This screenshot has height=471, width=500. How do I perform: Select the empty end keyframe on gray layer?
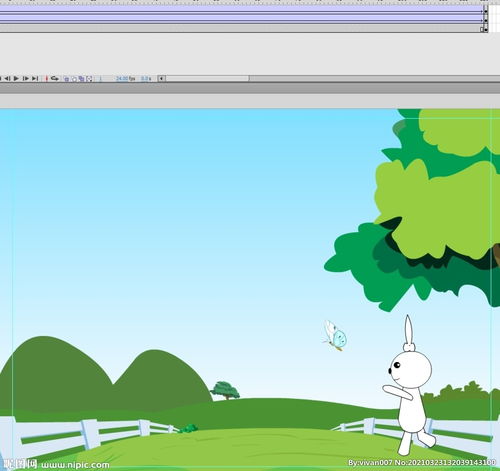[x=482, y=29]
